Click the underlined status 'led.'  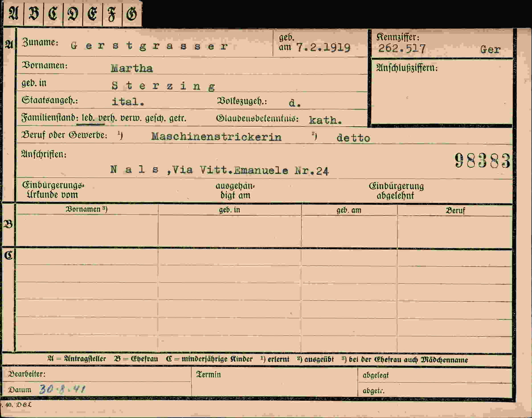pyautogui.click(x=88, y=118)
